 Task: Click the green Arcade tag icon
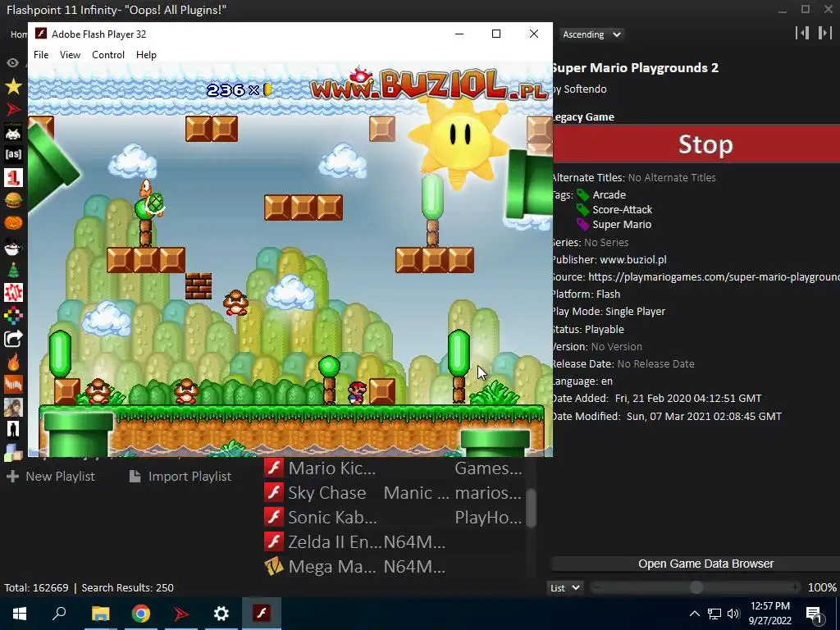(582, 195)
